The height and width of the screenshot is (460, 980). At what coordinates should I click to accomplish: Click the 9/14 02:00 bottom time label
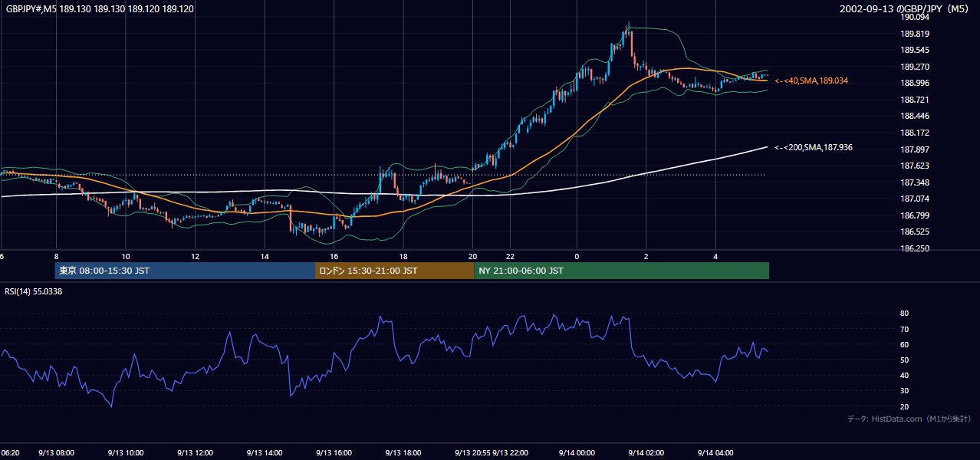tap(646, 453)
